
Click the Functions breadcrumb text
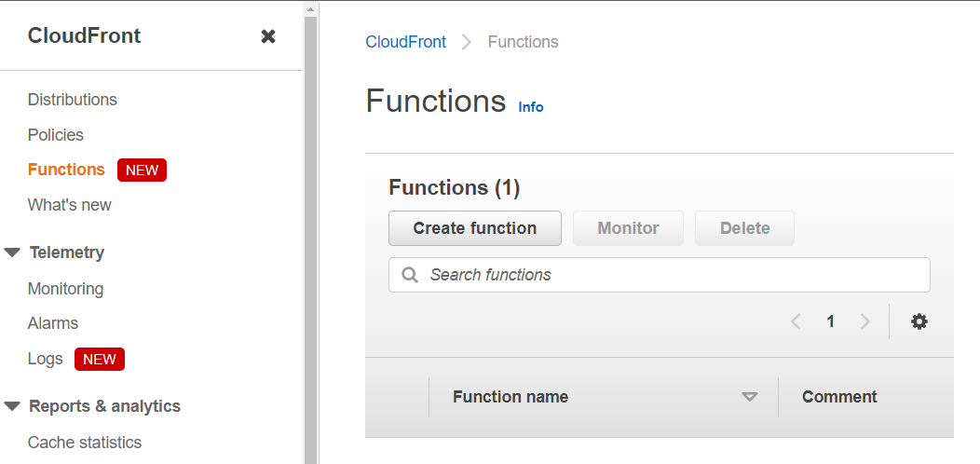[524, 42]
